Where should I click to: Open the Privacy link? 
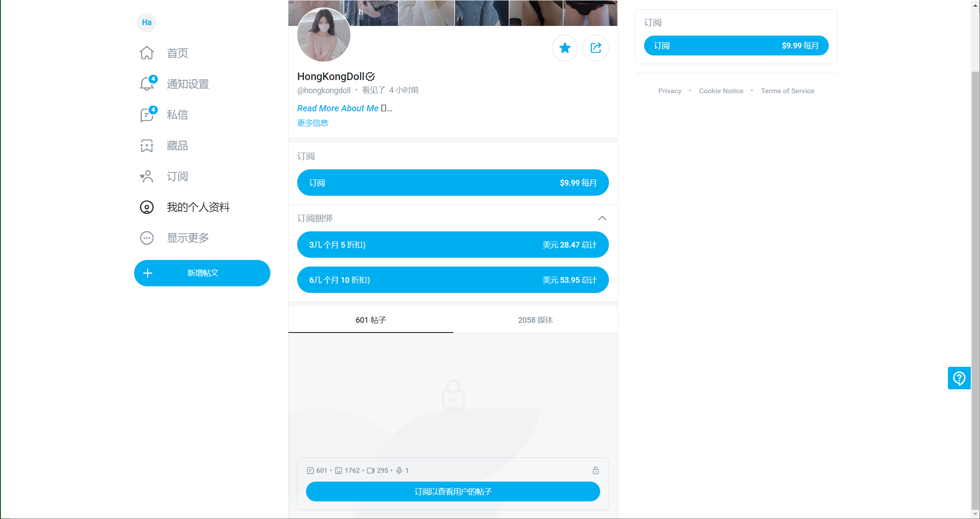pyautogui.click(x=670, y=91)
